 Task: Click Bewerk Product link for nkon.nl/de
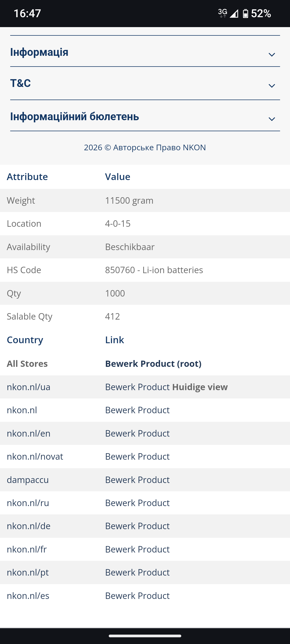tap(137, 526)
